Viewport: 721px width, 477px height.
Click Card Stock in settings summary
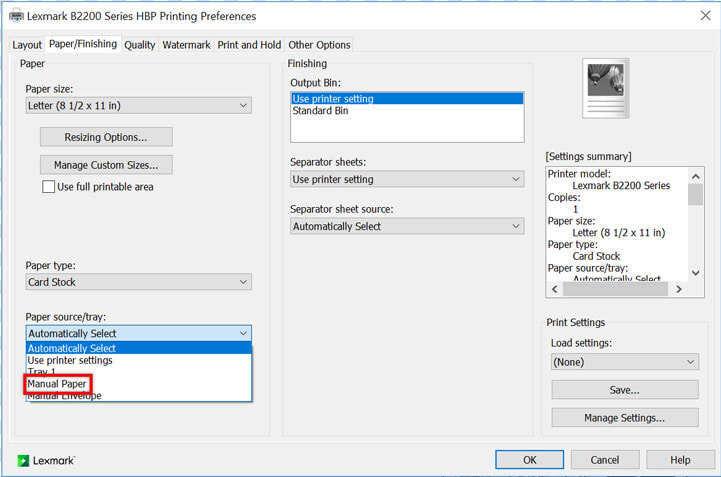[596, 256]
